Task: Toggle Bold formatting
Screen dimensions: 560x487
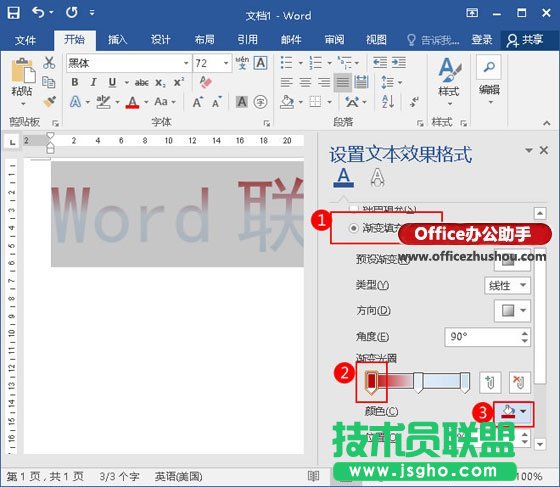Action: tap(75, 82)
